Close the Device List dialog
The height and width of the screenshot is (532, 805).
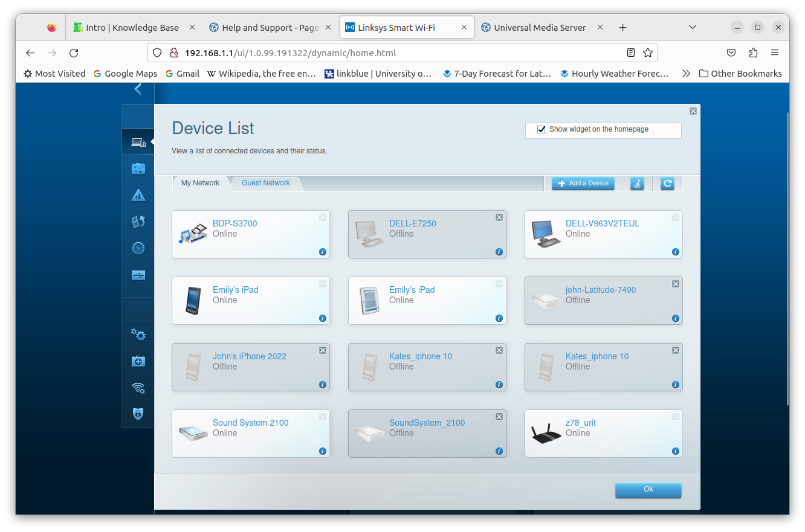coord(693,111)
